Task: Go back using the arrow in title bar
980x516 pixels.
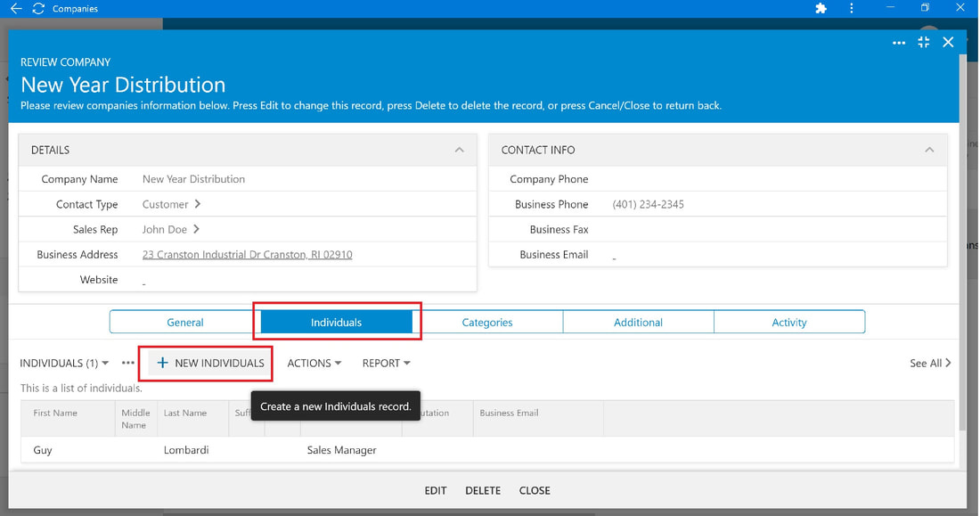Action: [x=16, y=8]
